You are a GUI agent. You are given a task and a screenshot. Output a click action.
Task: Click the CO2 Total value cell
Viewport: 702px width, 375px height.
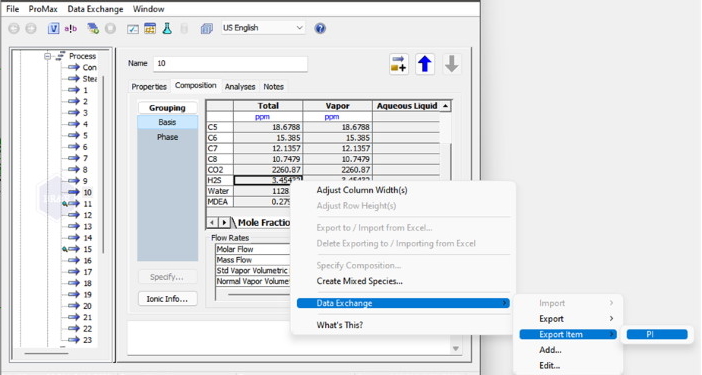pos(268,170)
